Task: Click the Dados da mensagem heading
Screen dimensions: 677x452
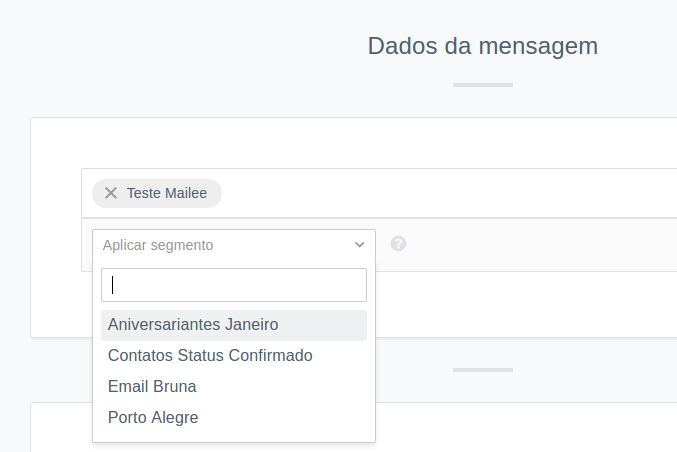Action: (483, 46)
